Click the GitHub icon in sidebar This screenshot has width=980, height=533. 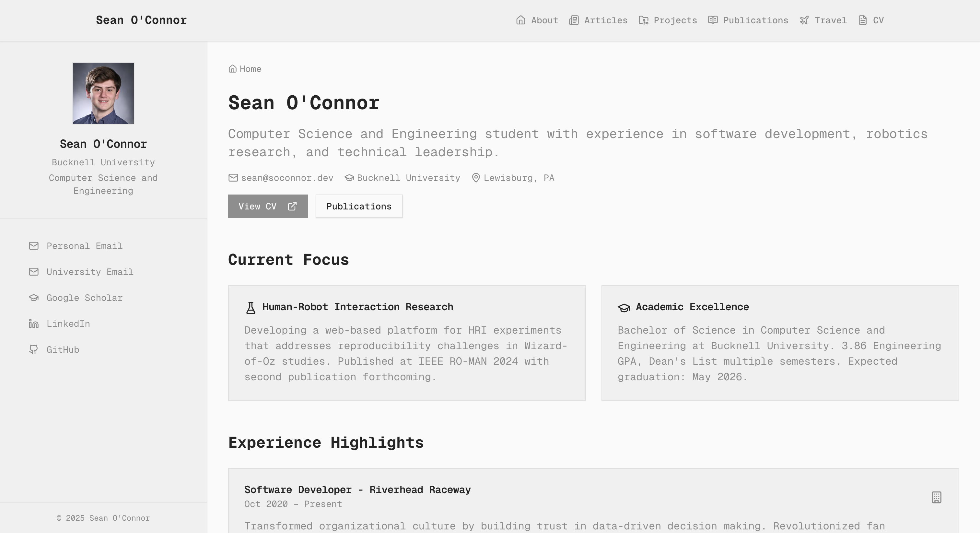(x=33, y=349)
